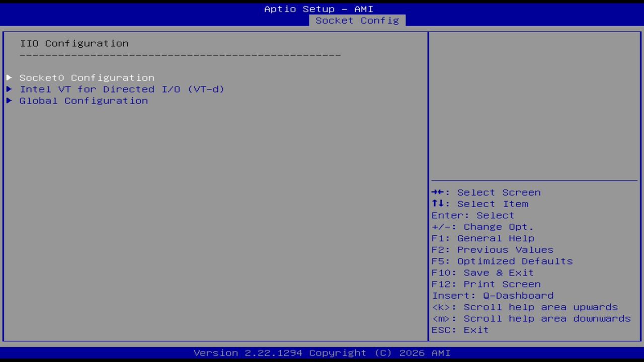Screen dimensions: 644x362
Task: Switch to the Socket Config tab
Action: point(357,21)
